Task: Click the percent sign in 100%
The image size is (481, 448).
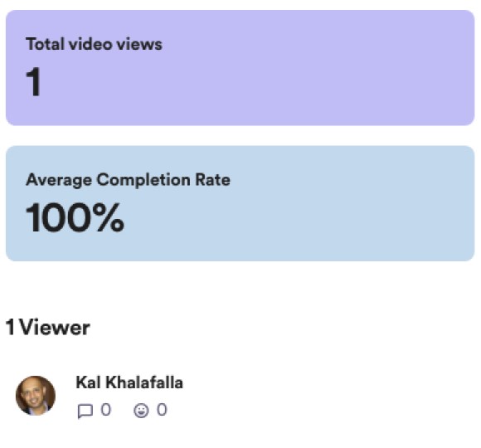Action: 109,217
